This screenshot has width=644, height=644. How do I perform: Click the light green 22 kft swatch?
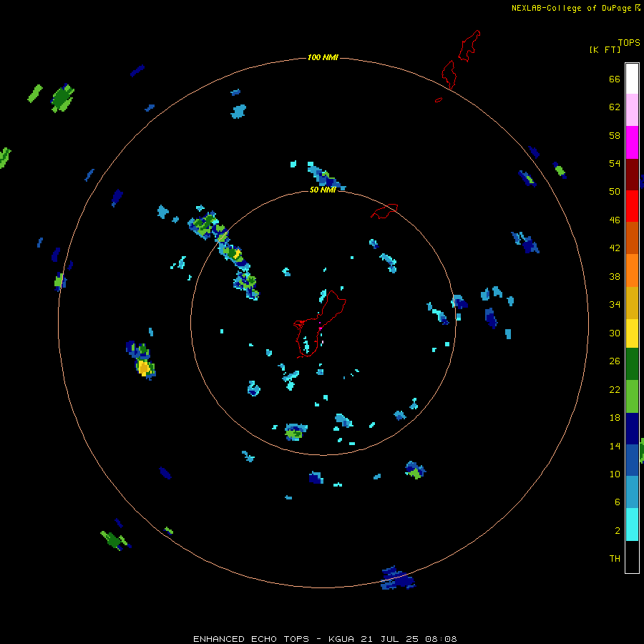click(x=632, y=396)
